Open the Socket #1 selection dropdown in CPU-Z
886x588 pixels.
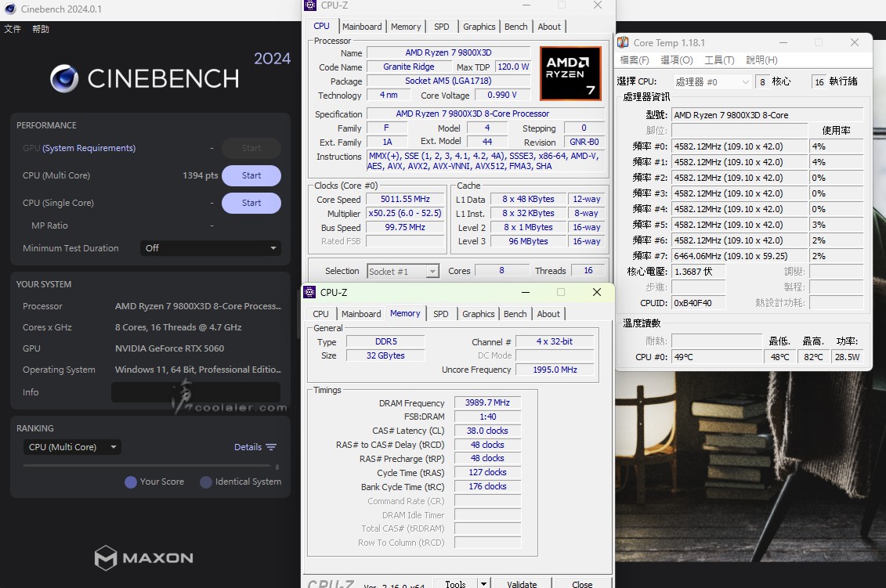coord(403,271)
